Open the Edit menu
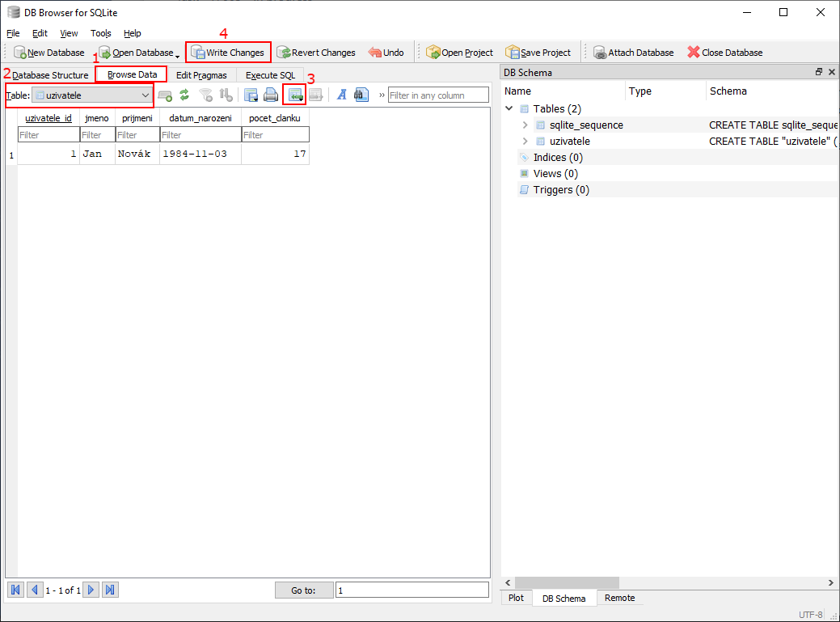The image size is (840, 622). pyautogui.click(x=40, y=33)
